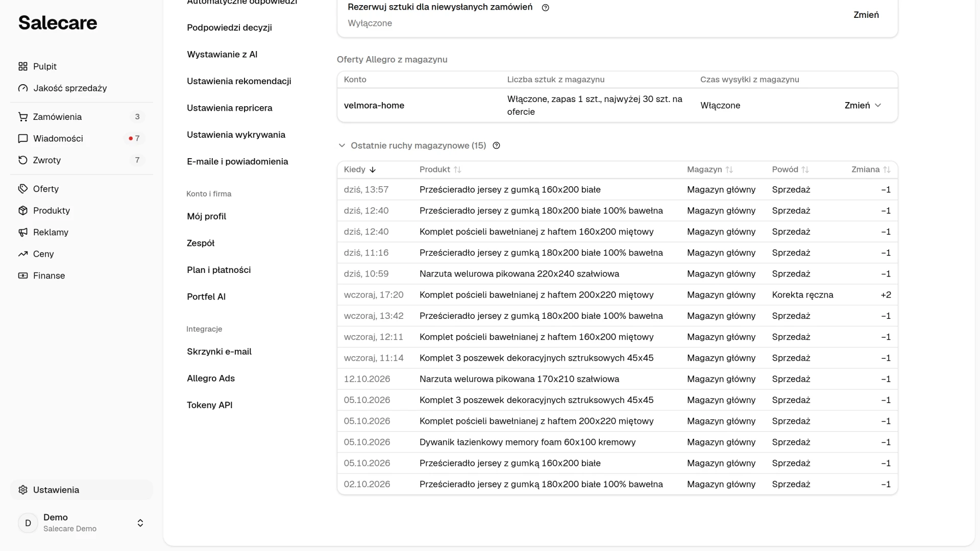This screenshot has height=551, width=980.
Task: Expand the Demo account switcher
Action: coord(140,523)
